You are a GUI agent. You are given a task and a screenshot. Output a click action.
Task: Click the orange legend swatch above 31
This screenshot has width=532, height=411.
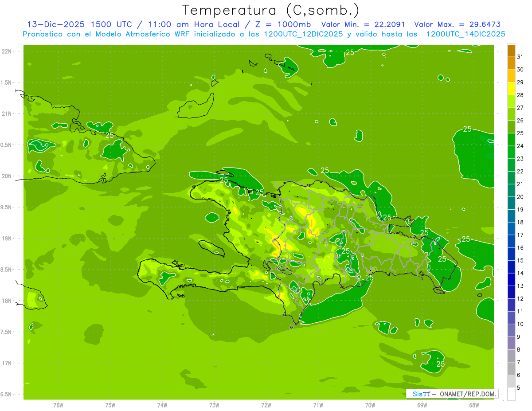point(511,51)
